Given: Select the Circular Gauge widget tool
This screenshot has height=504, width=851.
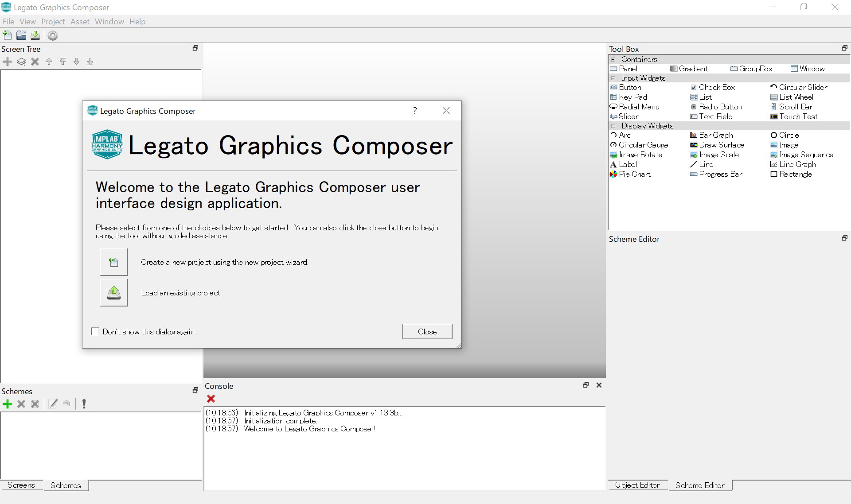Looking at the screenshot, I should coord(643,145).
